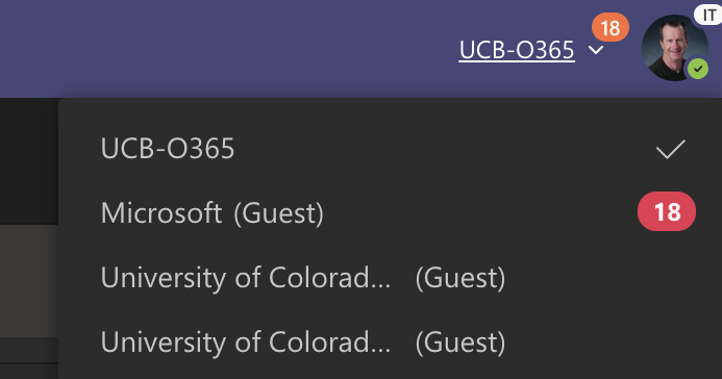Image resolution: width=722 pixels, height=379 pixels.
Task: Click the word Microsoft in the list
Action: click(x=161, y=213)
